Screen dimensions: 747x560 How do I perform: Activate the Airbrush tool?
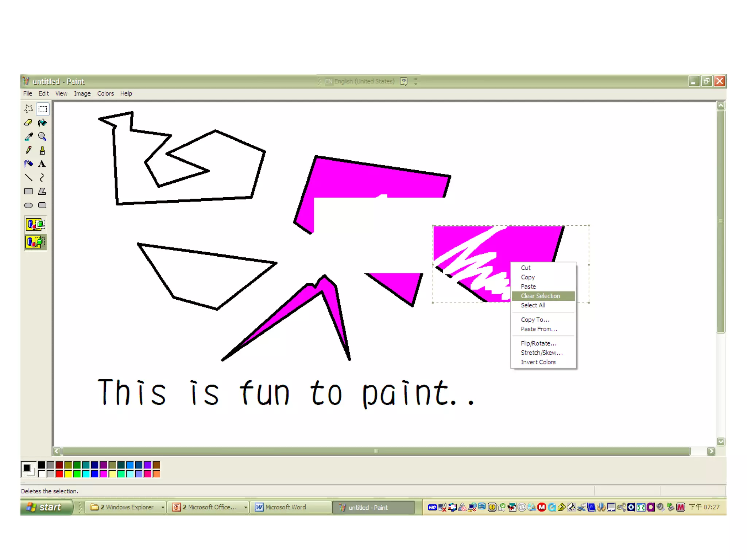click(x=28, y=164)
